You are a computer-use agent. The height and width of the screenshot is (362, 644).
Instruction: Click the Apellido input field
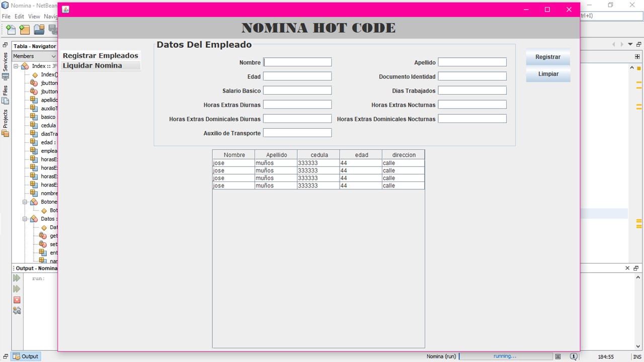point(472,62)
